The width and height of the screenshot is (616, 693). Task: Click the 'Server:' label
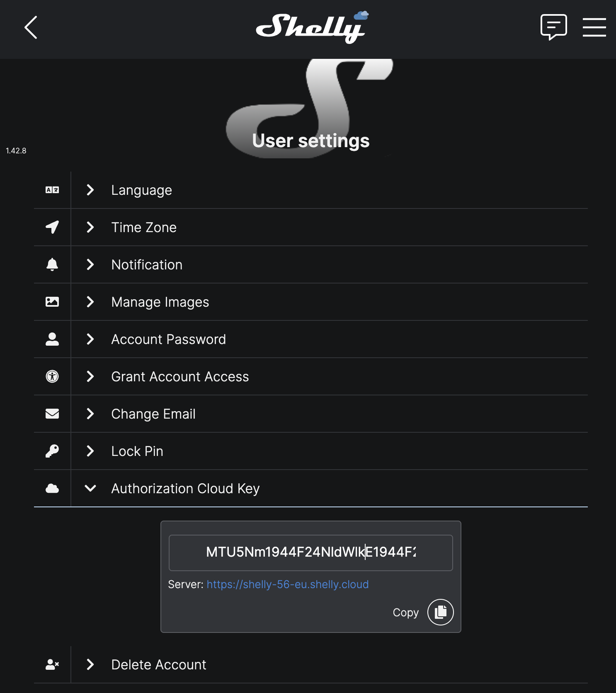[x=186, y=584]
